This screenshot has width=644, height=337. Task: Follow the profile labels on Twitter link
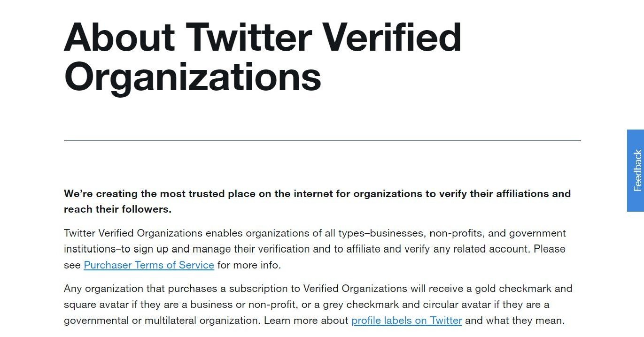pos(407,321)
